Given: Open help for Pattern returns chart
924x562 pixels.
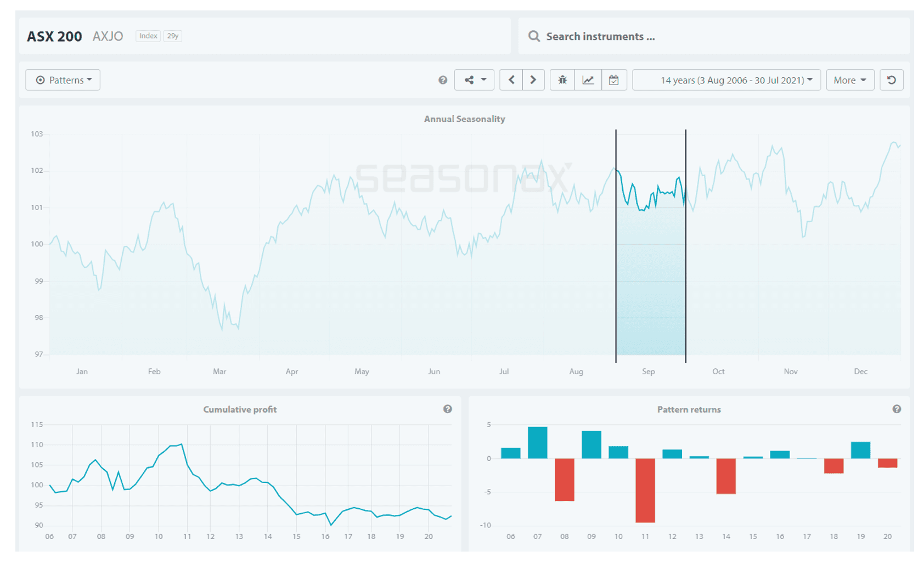Looking at the screenshot, I should (x=897, y=409).
